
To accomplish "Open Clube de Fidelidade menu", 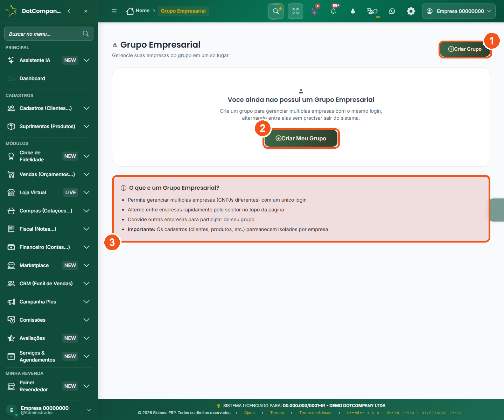I will [x=49, y=156].
